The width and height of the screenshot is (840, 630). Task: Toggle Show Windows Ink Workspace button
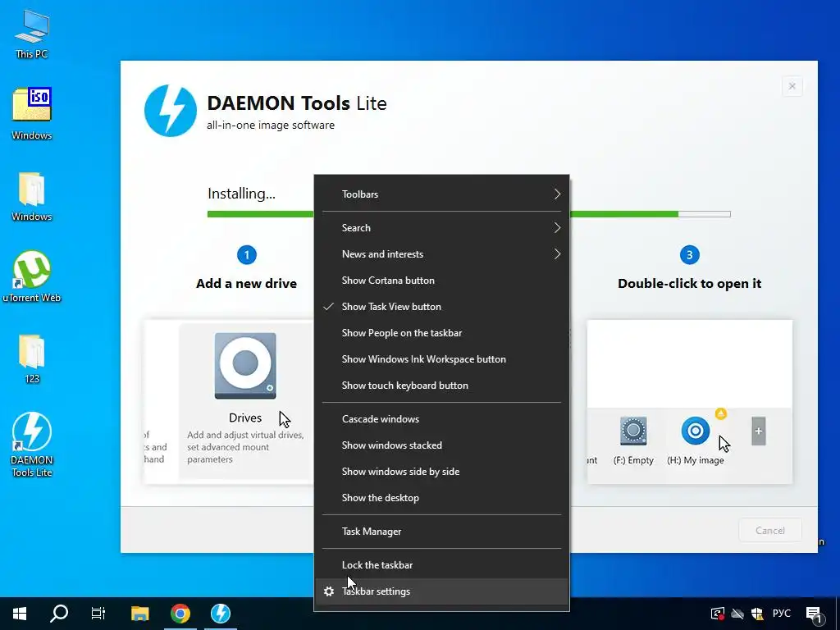(x=441, y=359)
